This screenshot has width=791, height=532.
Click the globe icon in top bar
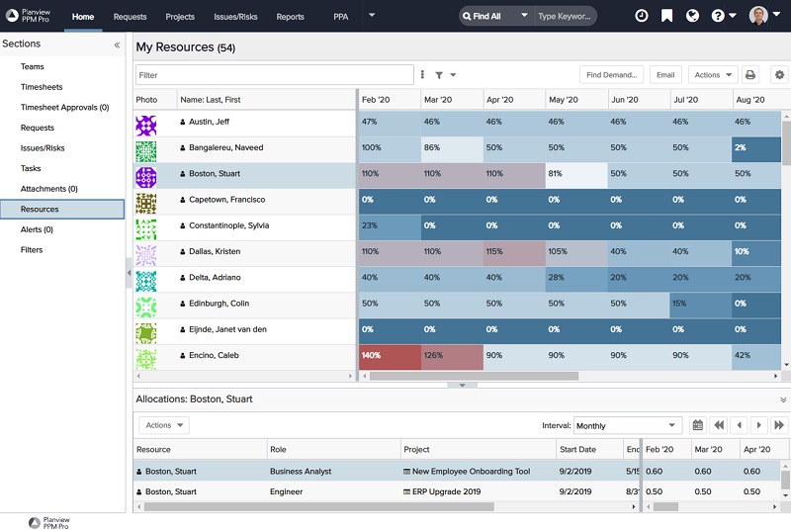pyautogui.click(x=693, y=16)
